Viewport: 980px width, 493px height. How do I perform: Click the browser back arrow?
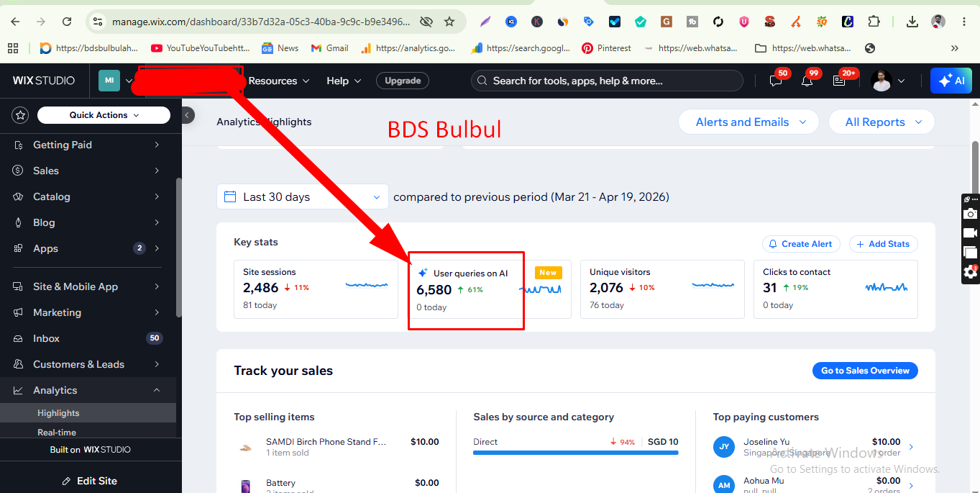pos(16,22)
